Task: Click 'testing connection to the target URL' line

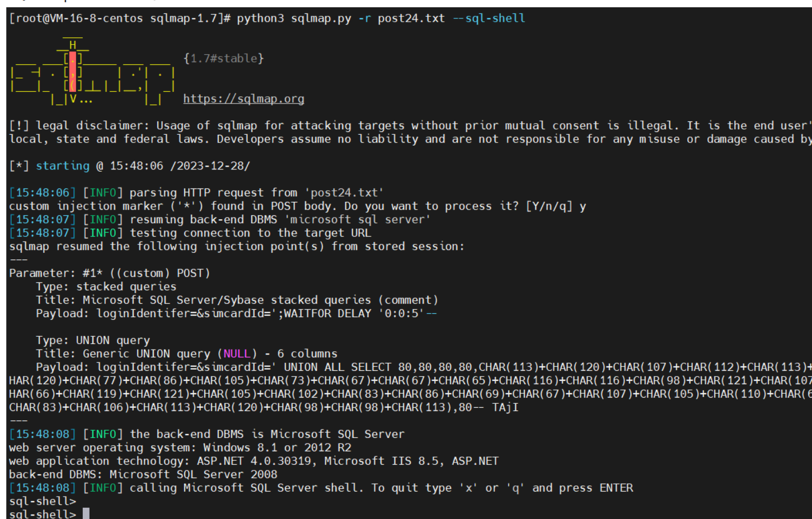Action: pos(190,233)
